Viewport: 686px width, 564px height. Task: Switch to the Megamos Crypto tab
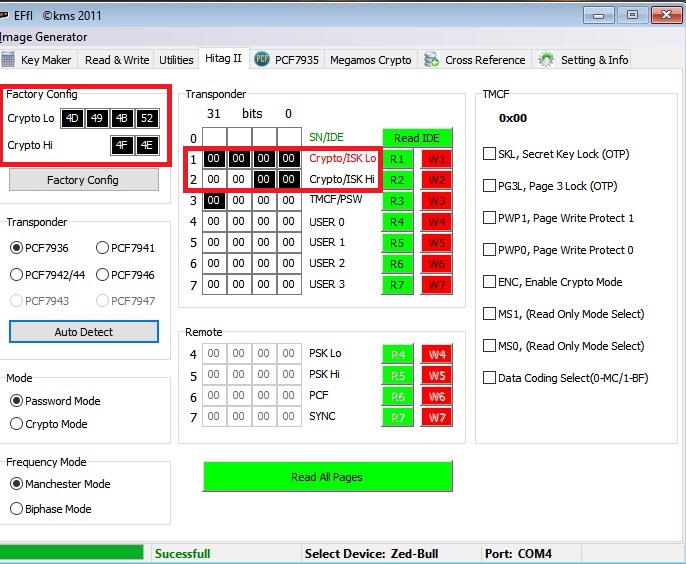click(370, 60)
